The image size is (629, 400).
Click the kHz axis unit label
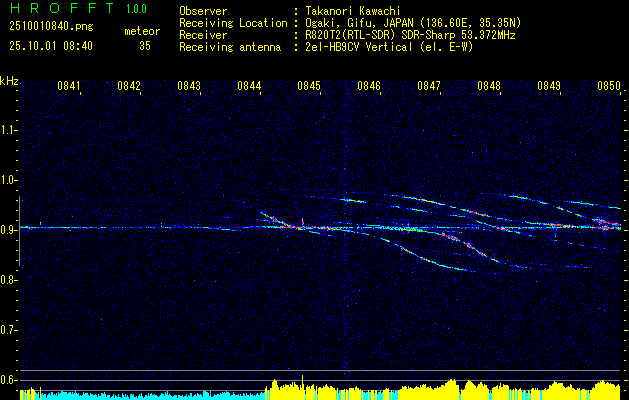click(9, 81)
